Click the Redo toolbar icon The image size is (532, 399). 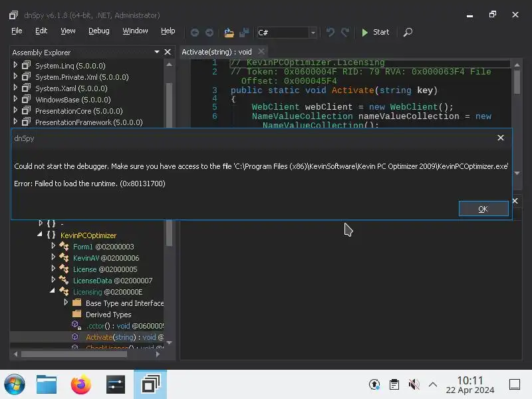(345, 32)
